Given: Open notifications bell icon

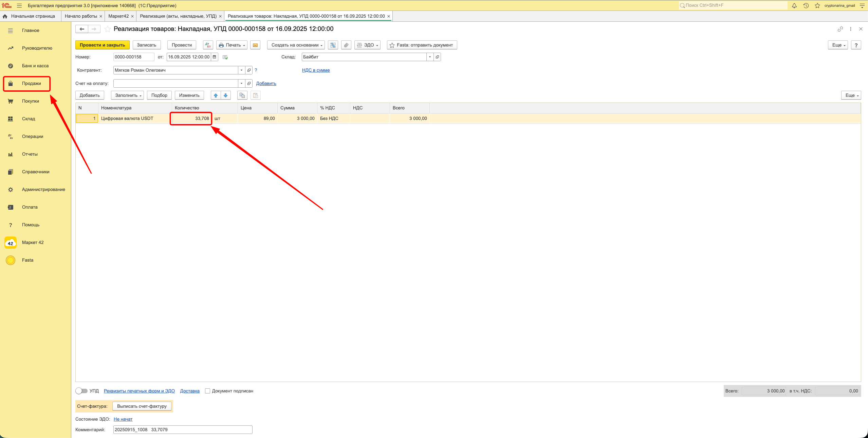Looking at the screenshot, I should 794,5.
